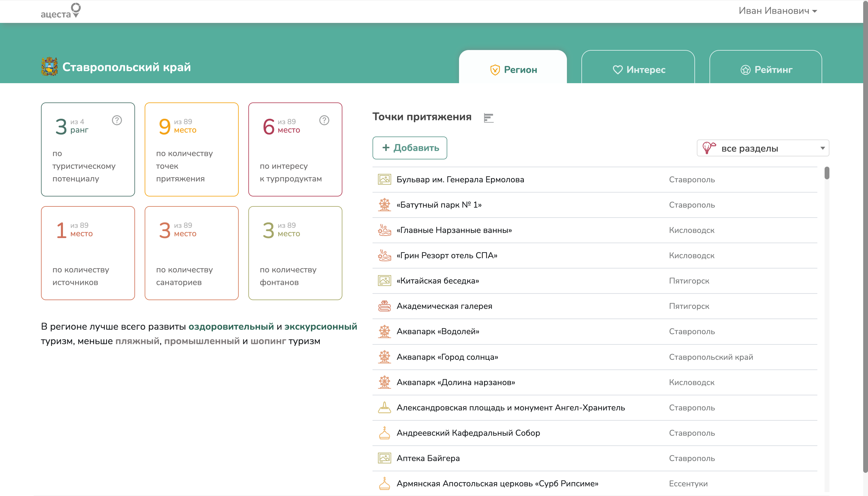Click spa icon for Грин Резорт отель СПА
The image size is (868, 496).
click(384, 255)
